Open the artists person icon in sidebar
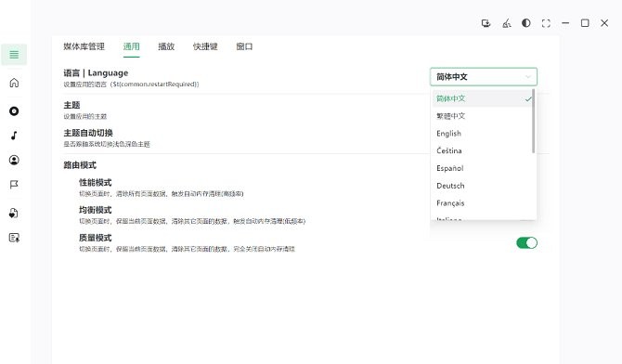This screenshot has width=622, height=364. [14, 160]
